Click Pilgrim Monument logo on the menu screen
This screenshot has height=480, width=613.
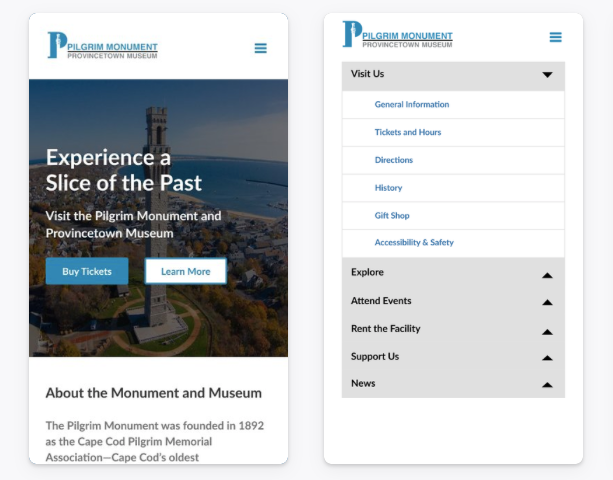coord(398,34)
